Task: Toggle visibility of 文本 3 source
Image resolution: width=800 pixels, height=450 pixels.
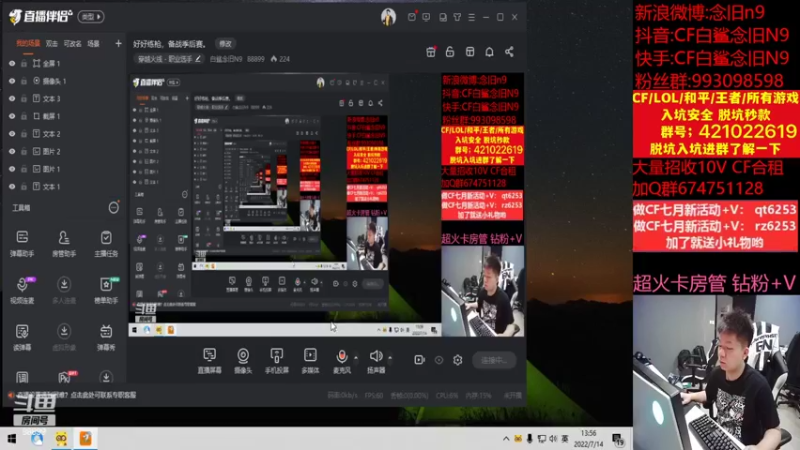Action: pyautogui.click(x=12, y=98)
